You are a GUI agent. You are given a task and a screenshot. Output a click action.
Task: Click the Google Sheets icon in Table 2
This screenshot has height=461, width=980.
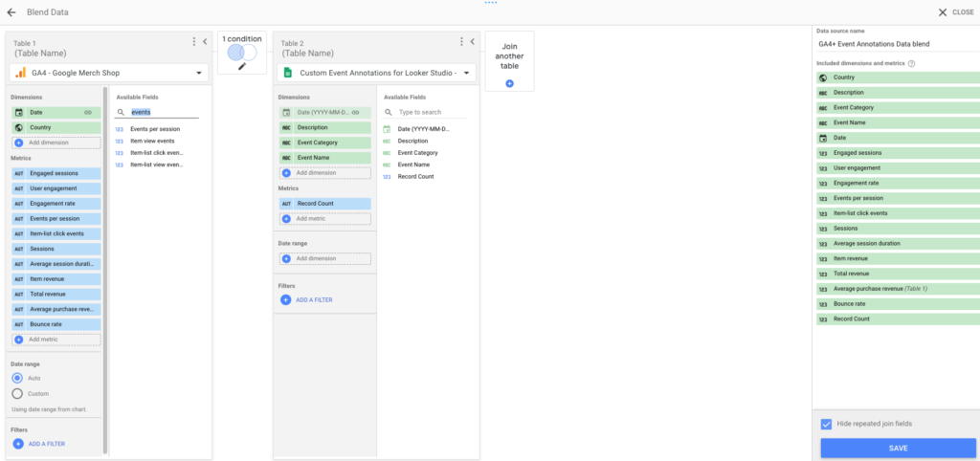[x=288, y=73]
